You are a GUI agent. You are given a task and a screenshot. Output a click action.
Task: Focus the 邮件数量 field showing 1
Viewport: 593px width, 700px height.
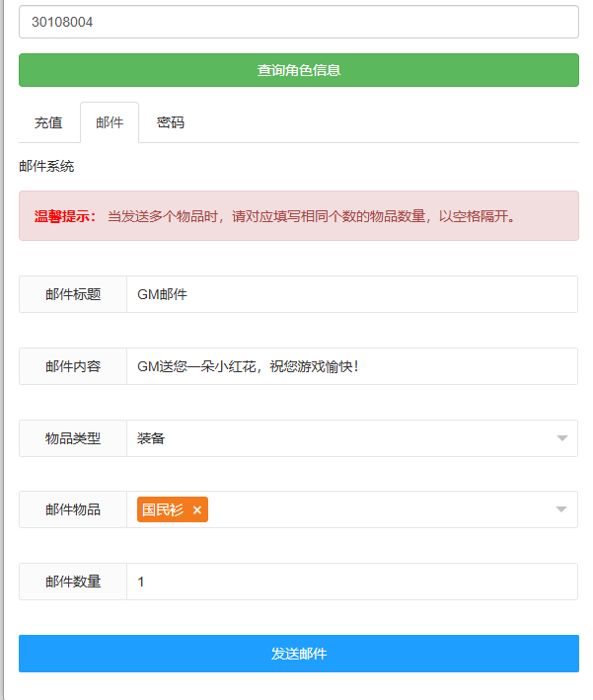(x=351, y=582)
